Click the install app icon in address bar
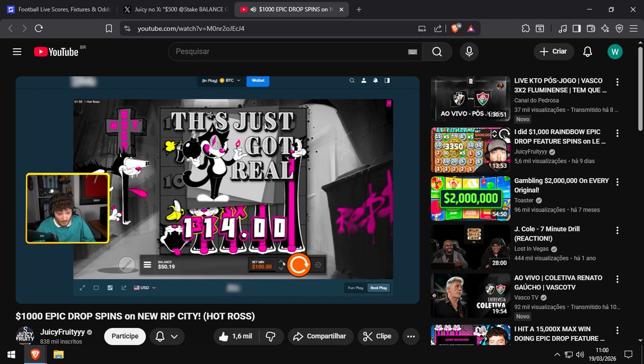Image resolution: width=644 pixels, height=364 pixels. pyautogui.click(x=422, y=28)
